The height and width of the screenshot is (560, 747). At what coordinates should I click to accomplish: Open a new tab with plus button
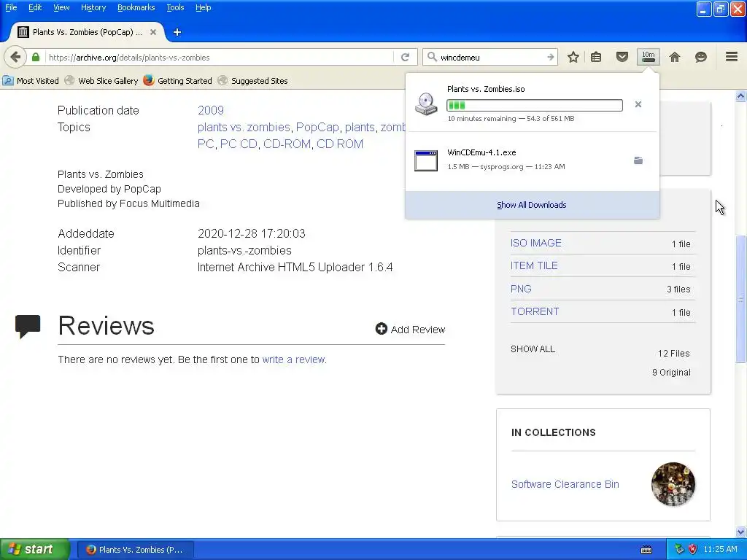click(x=177, y=32)
